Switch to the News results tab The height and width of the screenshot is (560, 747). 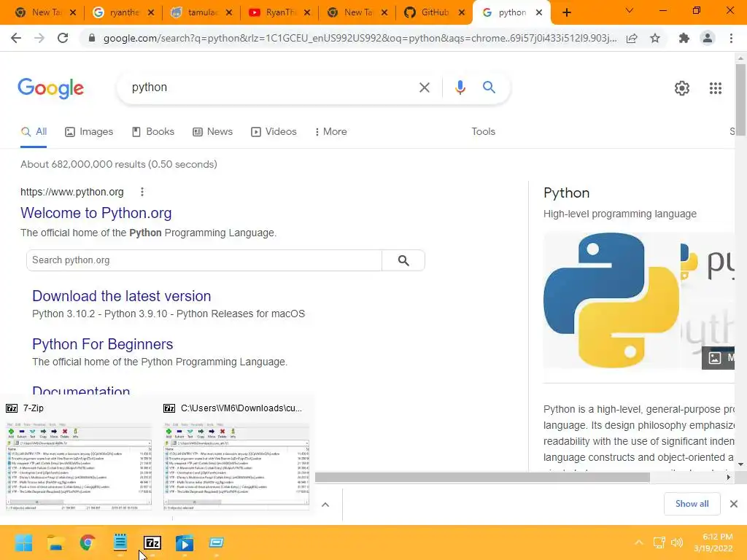coord(212,132)
